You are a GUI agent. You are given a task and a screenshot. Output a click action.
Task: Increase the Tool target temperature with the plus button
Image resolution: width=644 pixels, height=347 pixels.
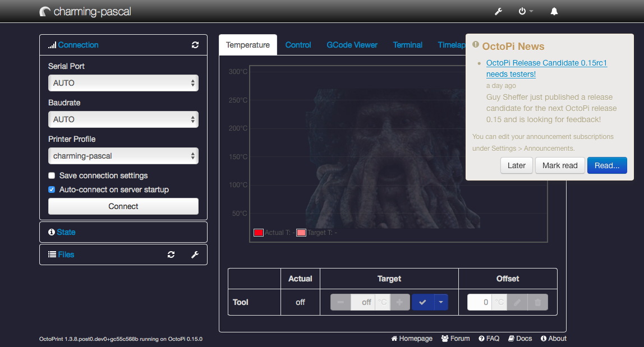click(399, 302)
